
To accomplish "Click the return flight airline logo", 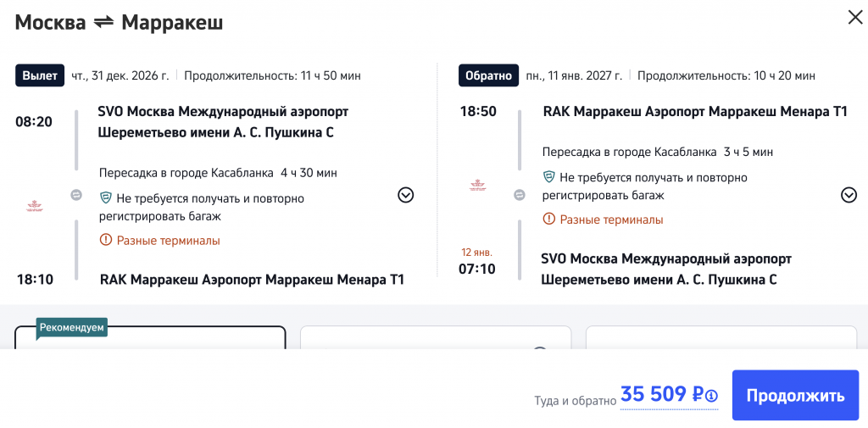I will [477, 186].
